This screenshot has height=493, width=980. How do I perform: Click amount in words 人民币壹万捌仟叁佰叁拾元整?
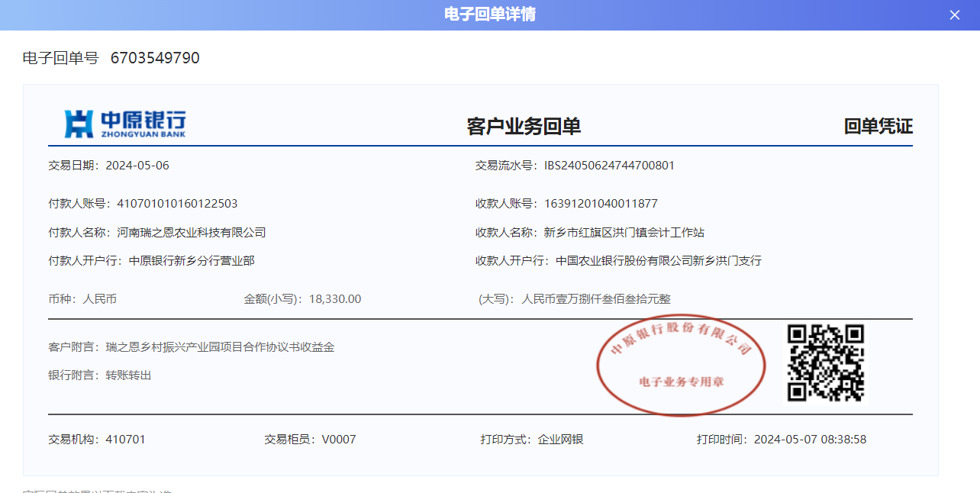pyautogui.click(x=595, y=299)
